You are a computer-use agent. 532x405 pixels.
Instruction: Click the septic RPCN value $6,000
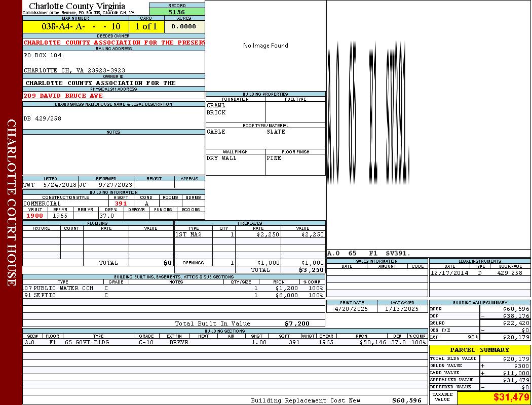tap(287, 295)
